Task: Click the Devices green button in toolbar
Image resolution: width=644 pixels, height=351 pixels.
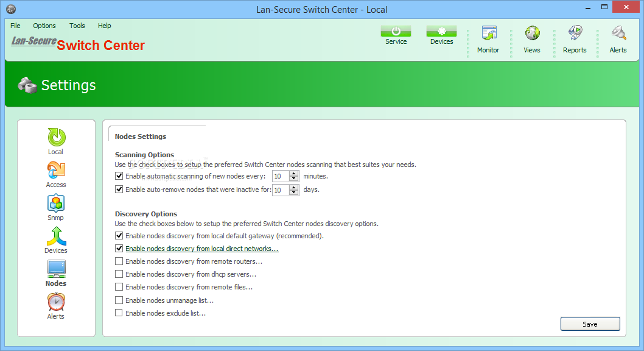Action: coord(441,31)
